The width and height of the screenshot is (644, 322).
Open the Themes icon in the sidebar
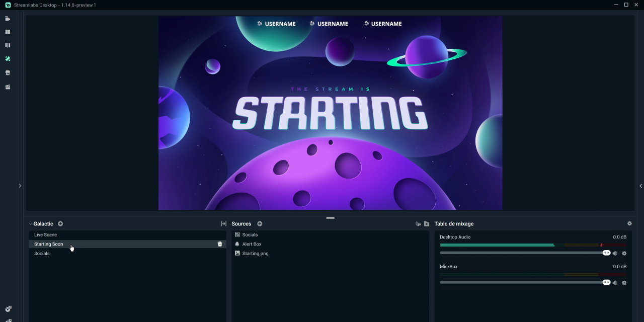tap(8, 59)
